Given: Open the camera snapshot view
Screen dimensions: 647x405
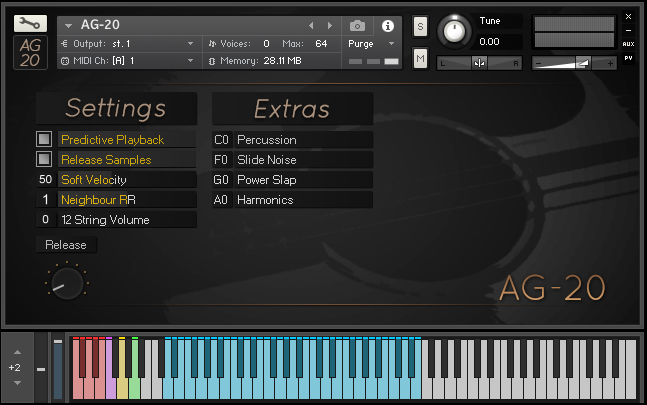Looking at the screenshot, I should coord(357,25).
